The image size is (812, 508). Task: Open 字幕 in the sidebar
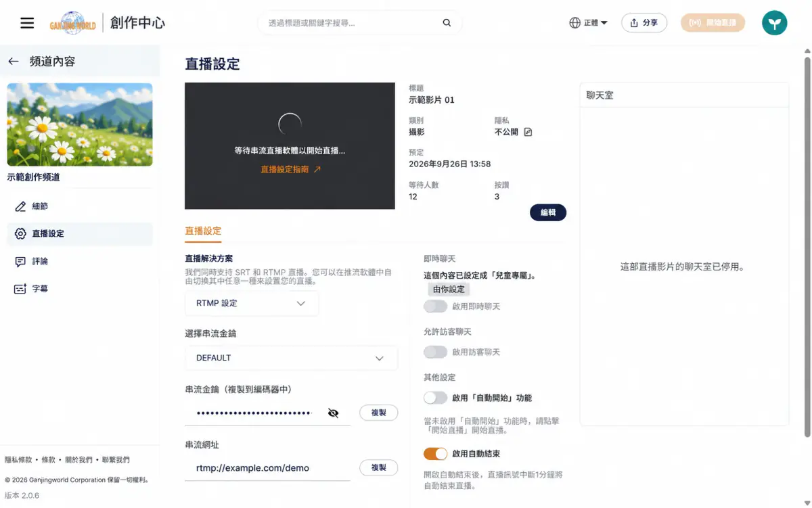tap(80, 289)
